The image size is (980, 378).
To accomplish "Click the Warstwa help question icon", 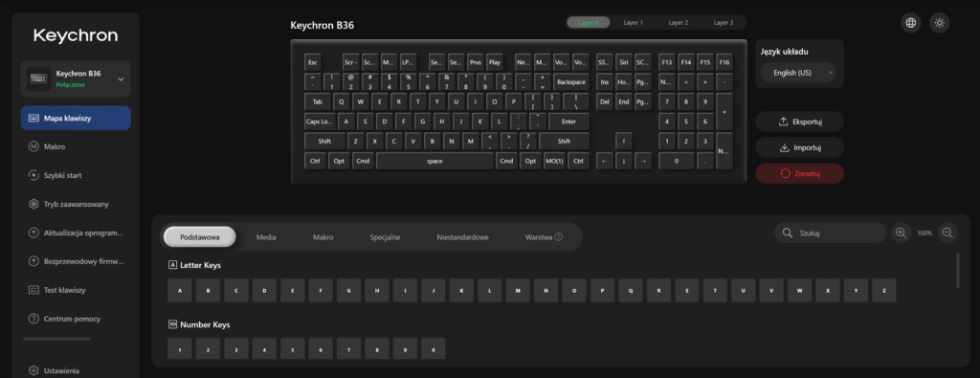I will pos(559,237).
